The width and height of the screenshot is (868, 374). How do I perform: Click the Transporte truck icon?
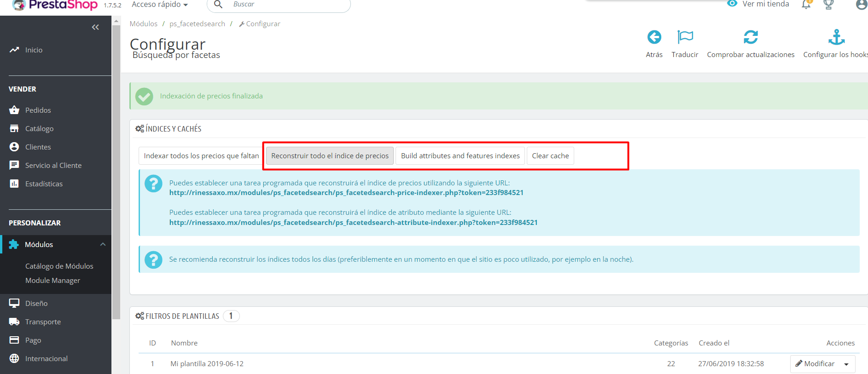coord(14,322)
